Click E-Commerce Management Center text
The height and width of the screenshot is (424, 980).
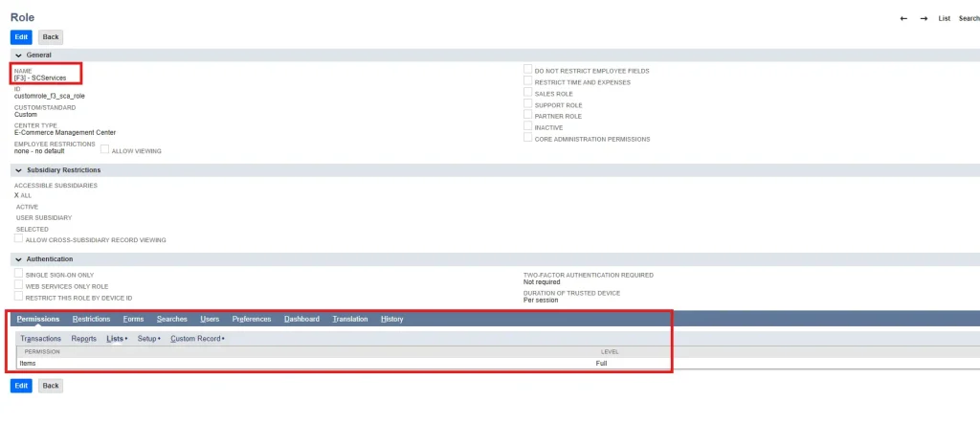click(x=65, y=133)
